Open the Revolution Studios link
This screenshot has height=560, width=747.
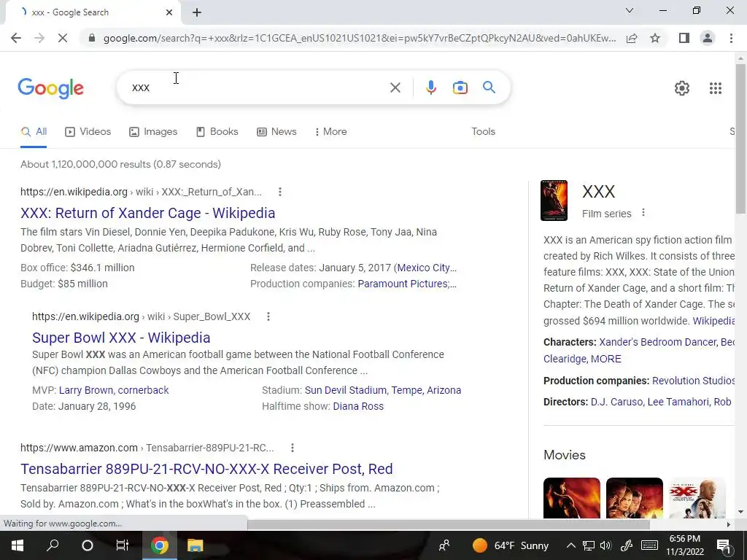[693, 381]
